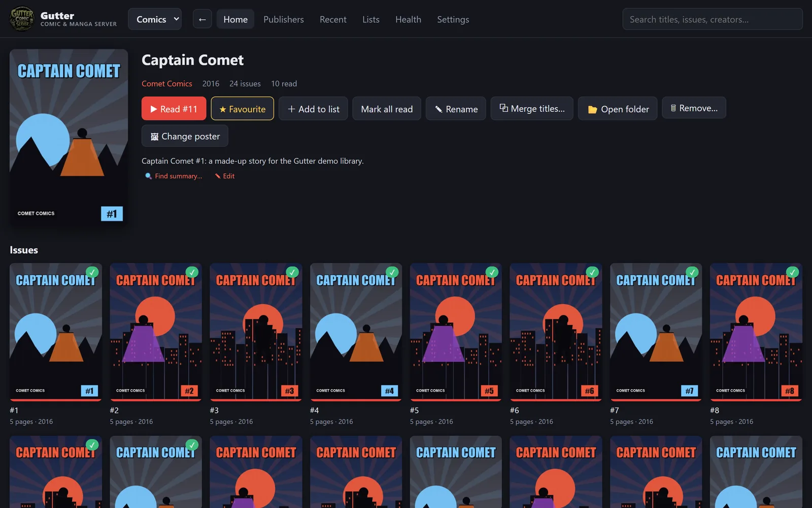
Task: Toggle read checkmark on issue #2
Action: coord(192,272)
